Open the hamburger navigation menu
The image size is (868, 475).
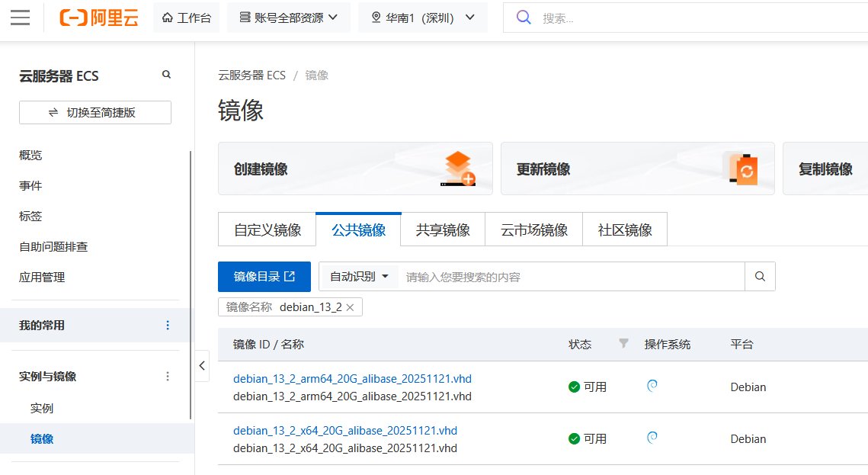20,18
